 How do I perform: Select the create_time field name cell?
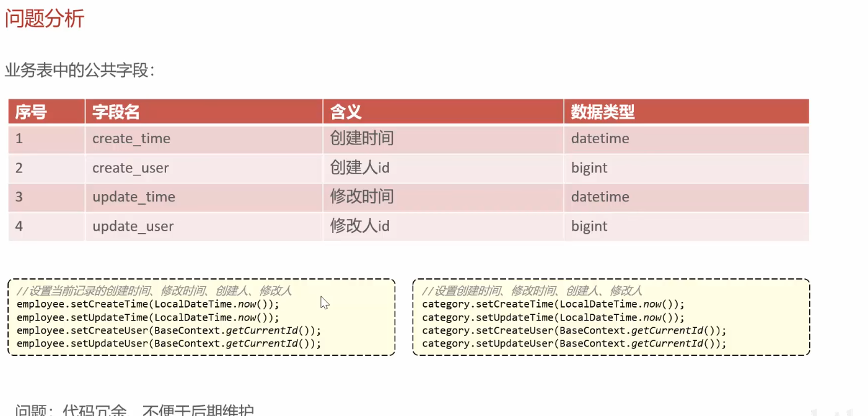(131, 139)
